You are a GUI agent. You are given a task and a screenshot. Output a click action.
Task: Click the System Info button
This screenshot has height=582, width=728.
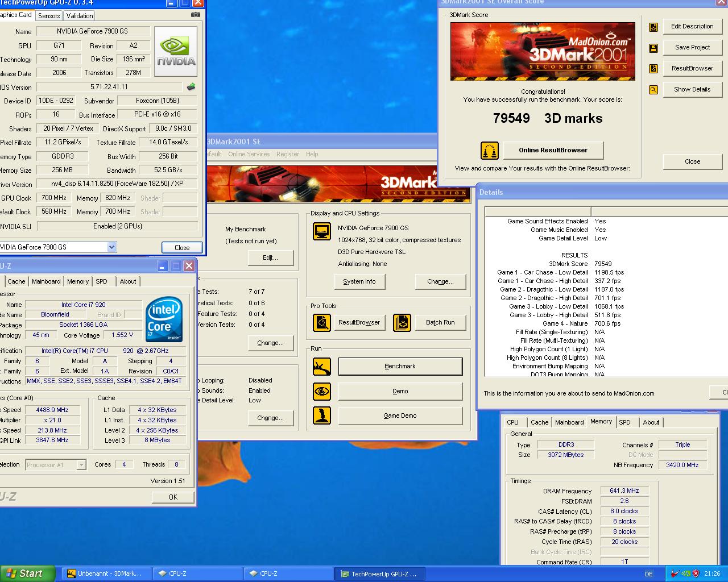(359, 281)
